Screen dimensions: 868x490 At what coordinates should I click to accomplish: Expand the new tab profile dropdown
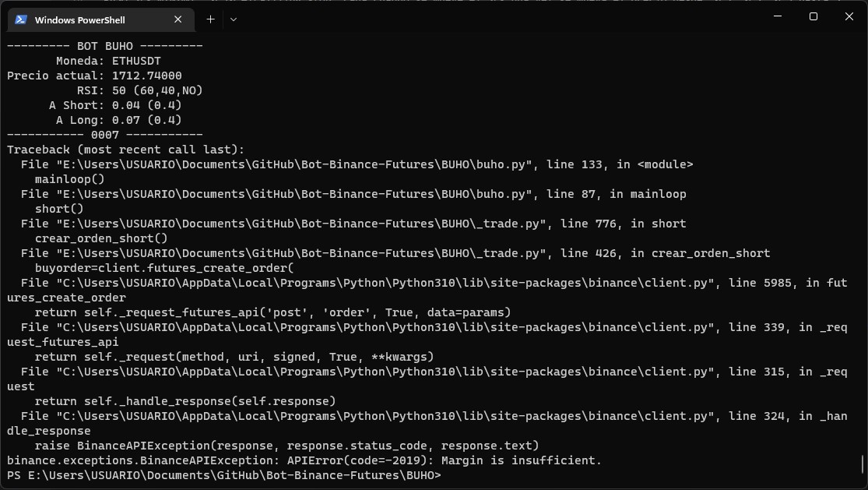click(233, 19)
